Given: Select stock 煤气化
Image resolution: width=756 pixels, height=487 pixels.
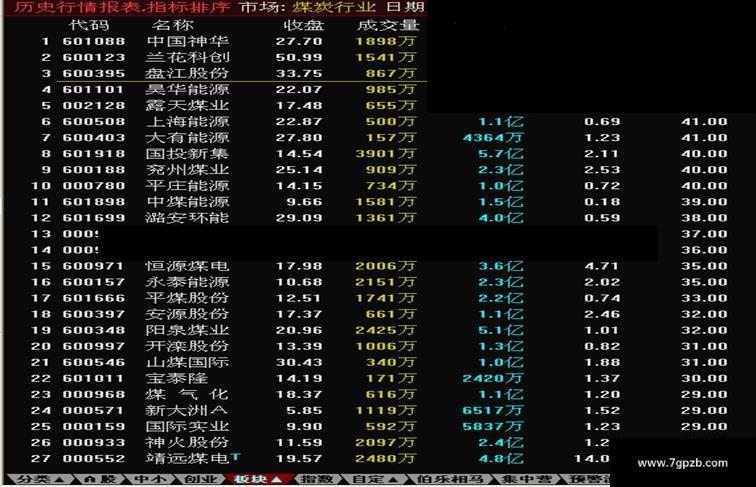Looking at the screenshot, I should pos(187,394).
